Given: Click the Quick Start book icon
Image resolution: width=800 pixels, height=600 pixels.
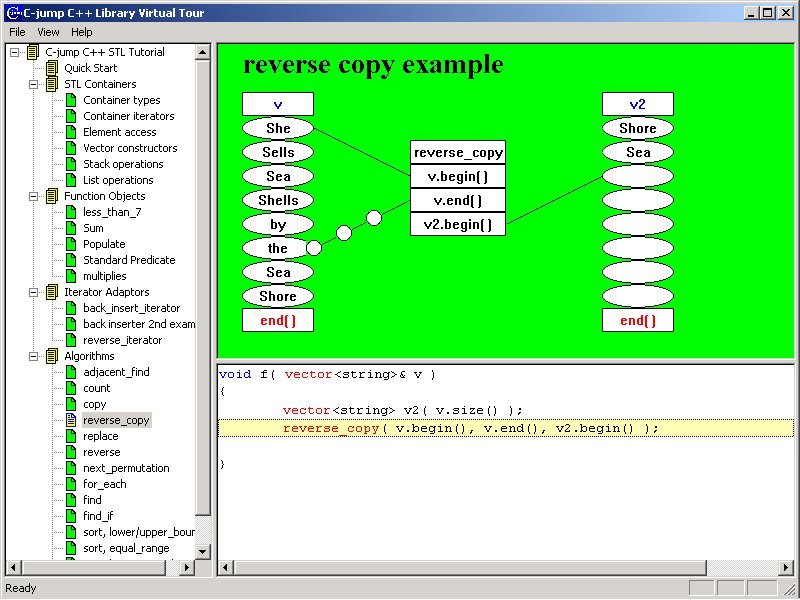Looking at the screenshot, I should (x=52, y=68).
